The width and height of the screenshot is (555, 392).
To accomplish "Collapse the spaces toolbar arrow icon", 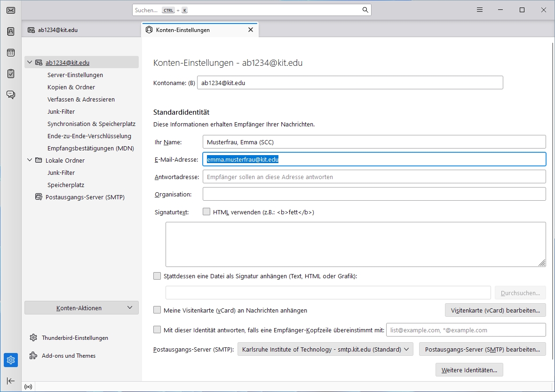I will point(11,381).
